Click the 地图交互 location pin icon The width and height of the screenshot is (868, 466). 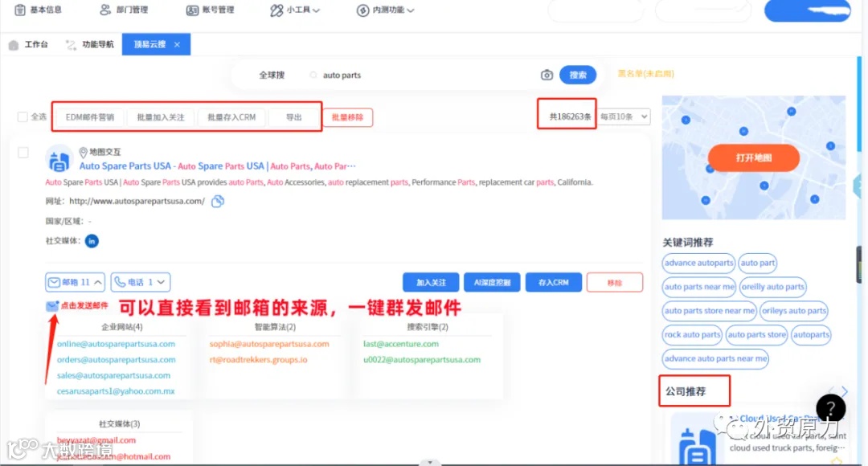(83, 152)
